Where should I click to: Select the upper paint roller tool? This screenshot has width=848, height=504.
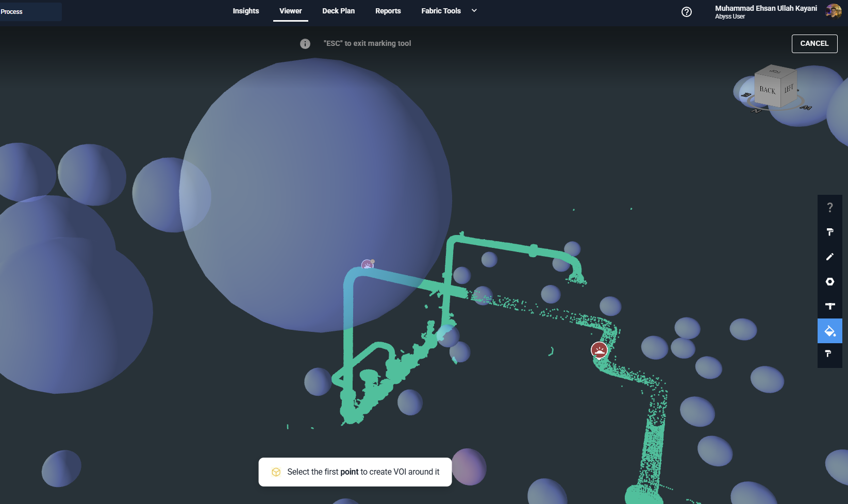[829, 232]
